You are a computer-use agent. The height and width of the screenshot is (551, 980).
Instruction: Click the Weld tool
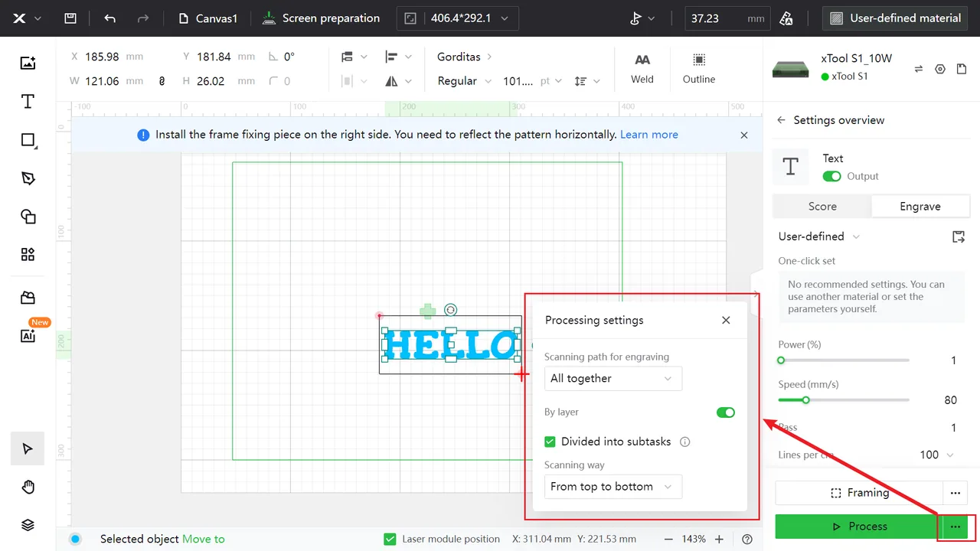[642, 69]
